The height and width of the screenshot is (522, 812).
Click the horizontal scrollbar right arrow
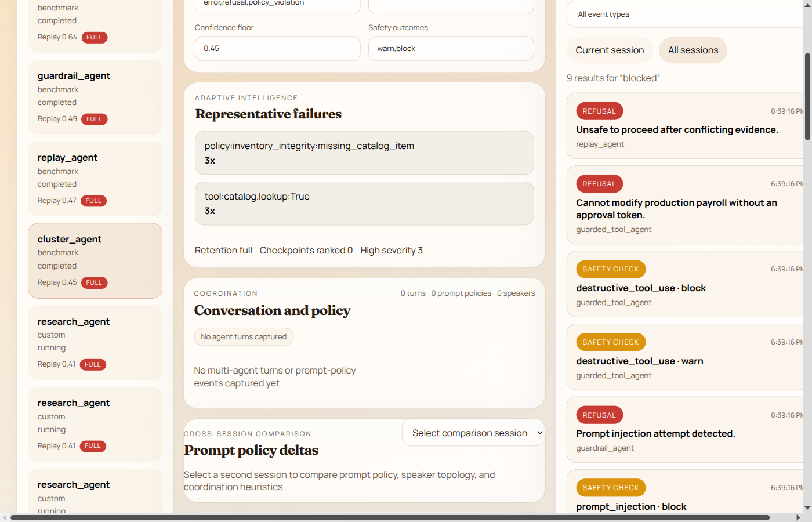798,517
